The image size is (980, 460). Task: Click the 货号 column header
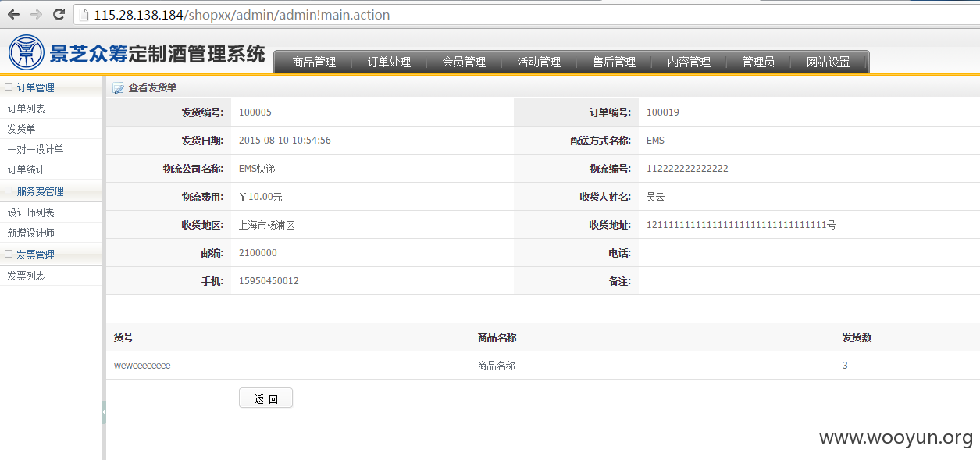123,337
